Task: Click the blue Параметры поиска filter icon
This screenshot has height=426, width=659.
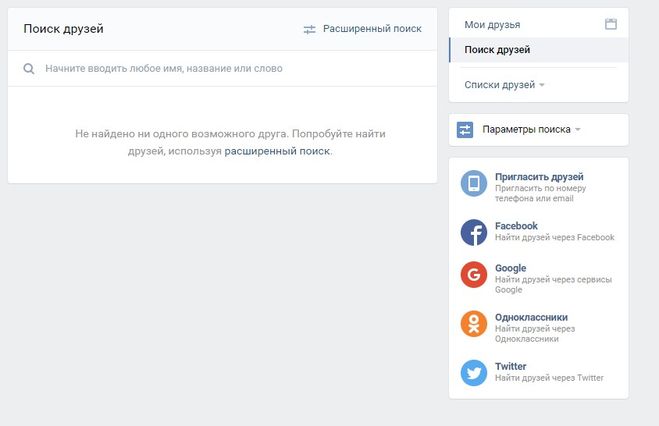Action: tap(465, 130)
